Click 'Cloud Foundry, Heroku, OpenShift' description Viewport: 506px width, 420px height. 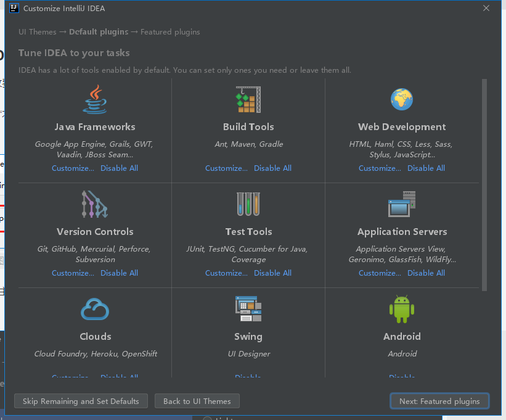click(x=96, y=354)
